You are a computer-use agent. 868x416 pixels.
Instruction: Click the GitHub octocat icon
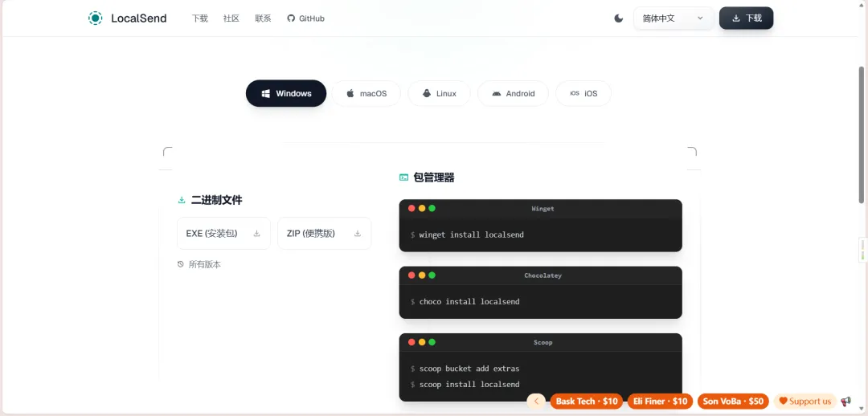pos(291,18)
